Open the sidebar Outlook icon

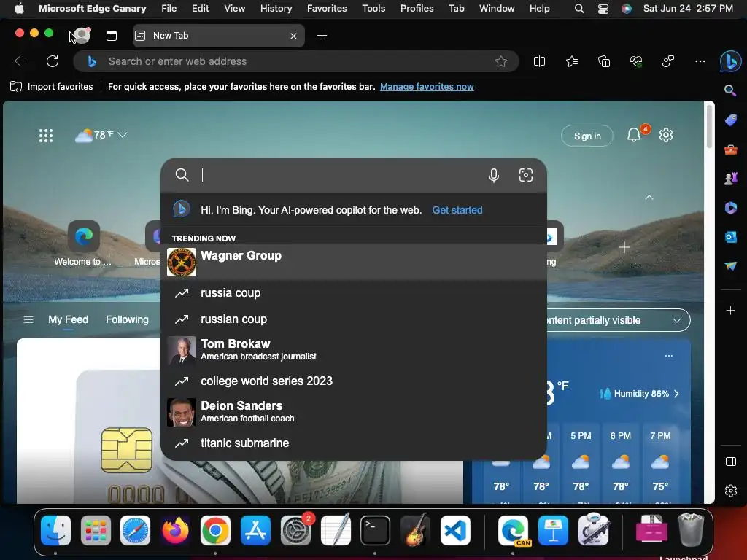pos(731,237)
